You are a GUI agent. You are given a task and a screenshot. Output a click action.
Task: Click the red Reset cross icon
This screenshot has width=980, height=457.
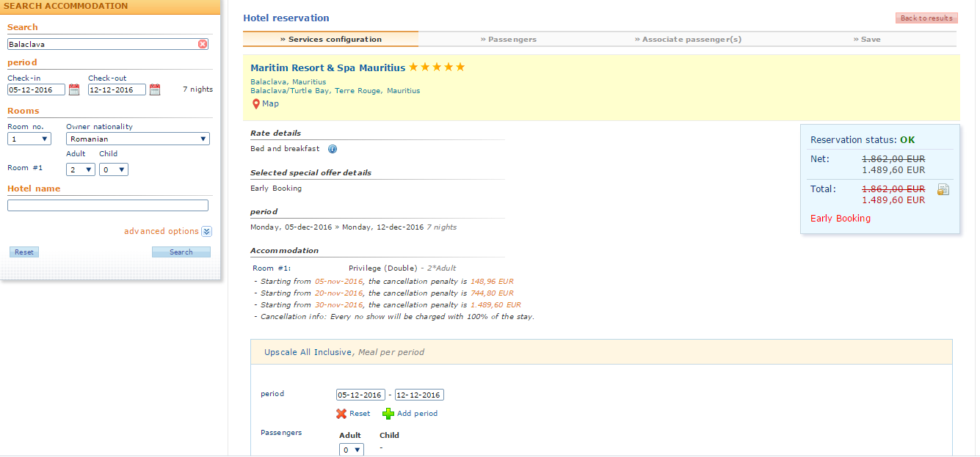tap(341, 414)
